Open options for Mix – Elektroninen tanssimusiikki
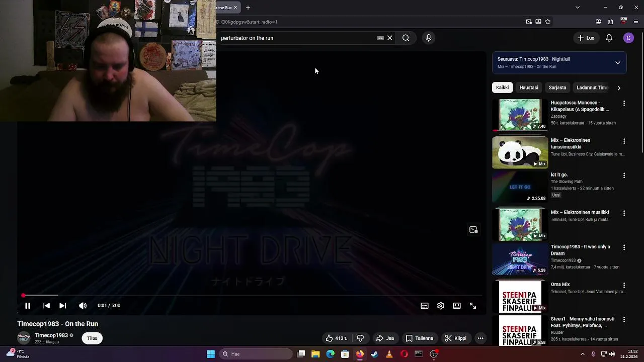The image size is (644, 362). pyautogui.click(x=624, y=141)
